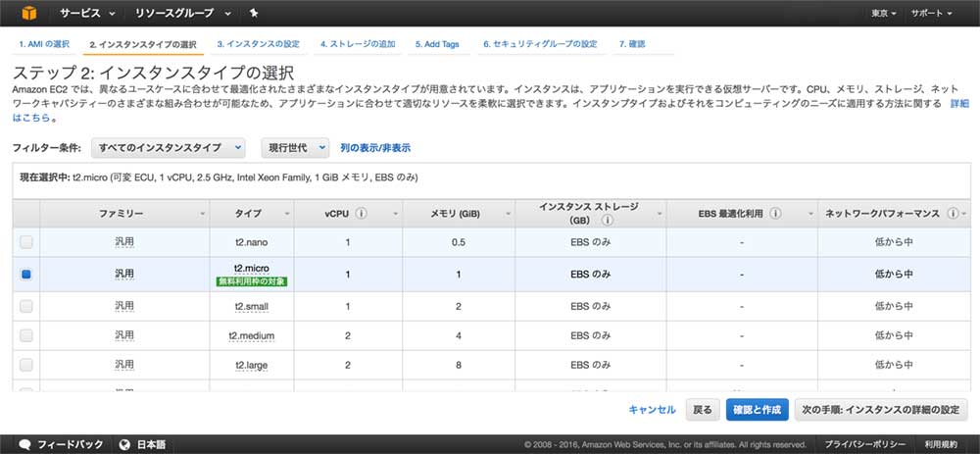
Task: Sort by the ファミリー column header
Action: tap(122, 213)
